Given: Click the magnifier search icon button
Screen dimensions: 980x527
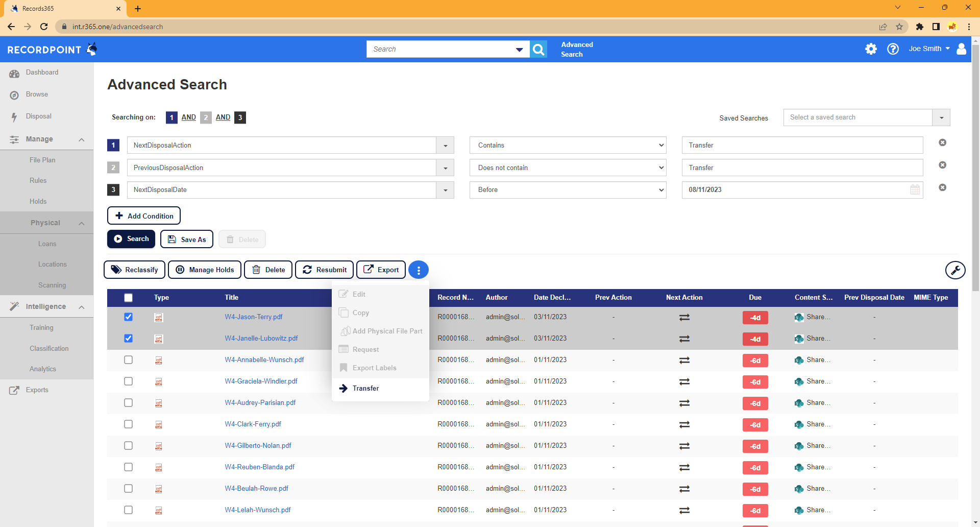Looking at the screenshot, I should tap(538, 49).
